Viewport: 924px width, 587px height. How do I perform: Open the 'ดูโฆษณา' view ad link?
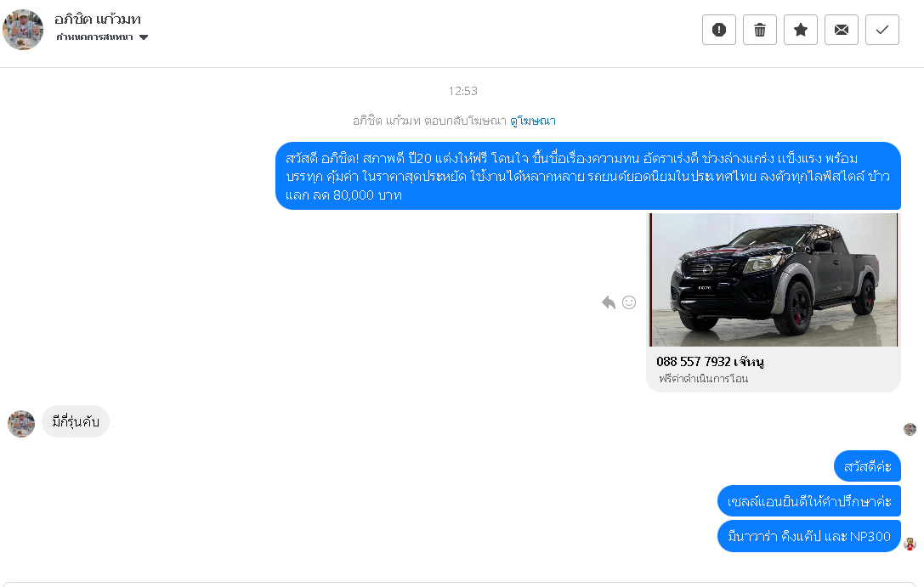(x=533, y=121)
